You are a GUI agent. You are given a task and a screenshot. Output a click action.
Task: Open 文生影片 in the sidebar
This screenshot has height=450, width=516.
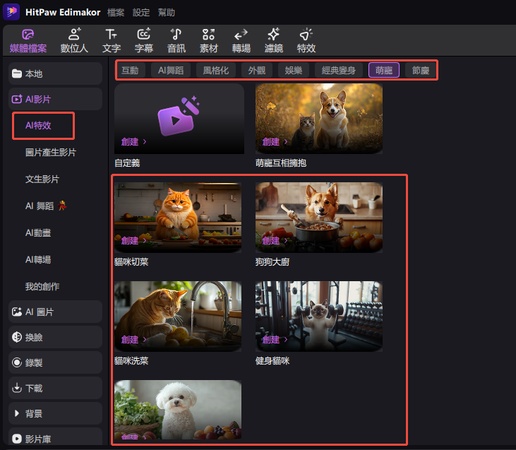pyautogui.click(x=42, y=179)
